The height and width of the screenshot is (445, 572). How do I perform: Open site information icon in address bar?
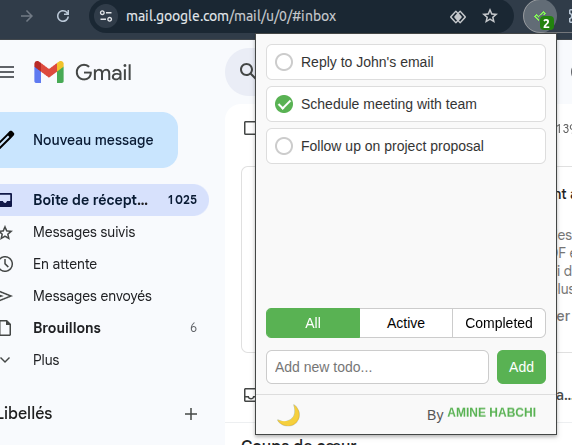pyautogui.click(x=106, y=16)
